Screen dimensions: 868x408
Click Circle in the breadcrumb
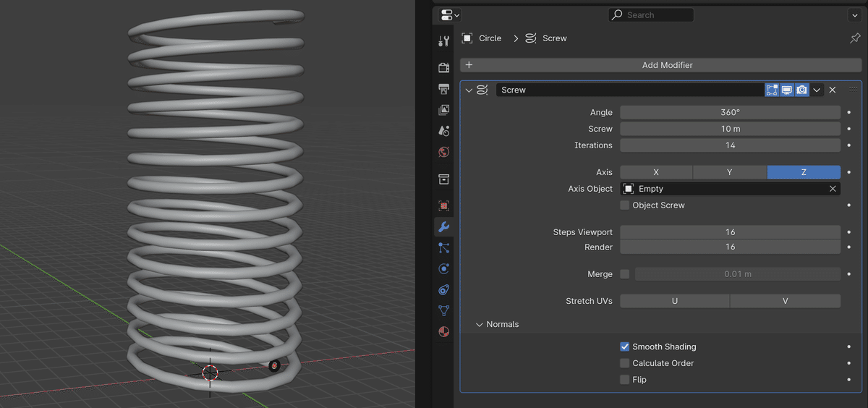[490, 38]
